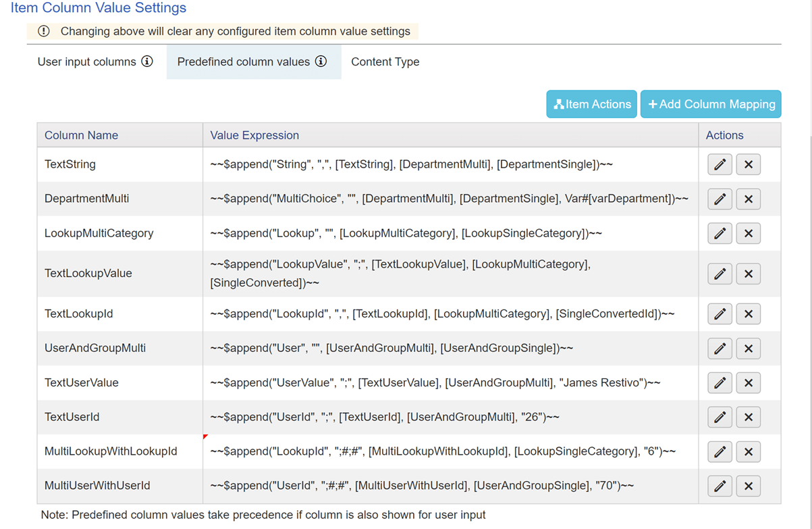Click the warning icon above the tabs
Image resolution: width=812 pixels, height=529 pixels.
(44, 31)
